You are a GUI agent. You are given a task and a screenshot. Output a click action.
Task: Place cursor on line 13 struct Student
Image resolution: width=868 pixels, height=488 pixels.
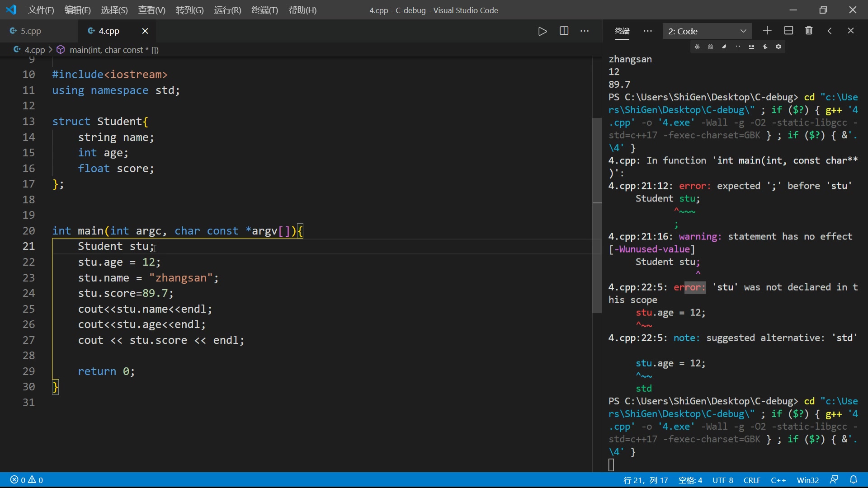point(100,122)
